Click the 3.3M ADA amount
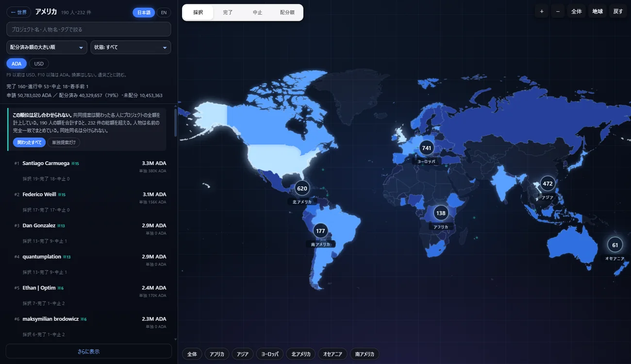The height and width of the screenshot is (364, 631). 154,163
